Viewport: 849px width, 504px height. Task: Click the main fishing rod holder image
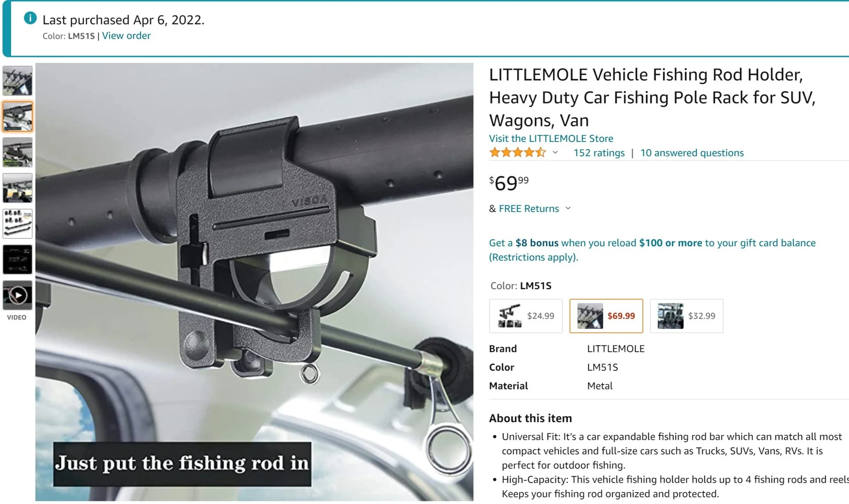254,282
